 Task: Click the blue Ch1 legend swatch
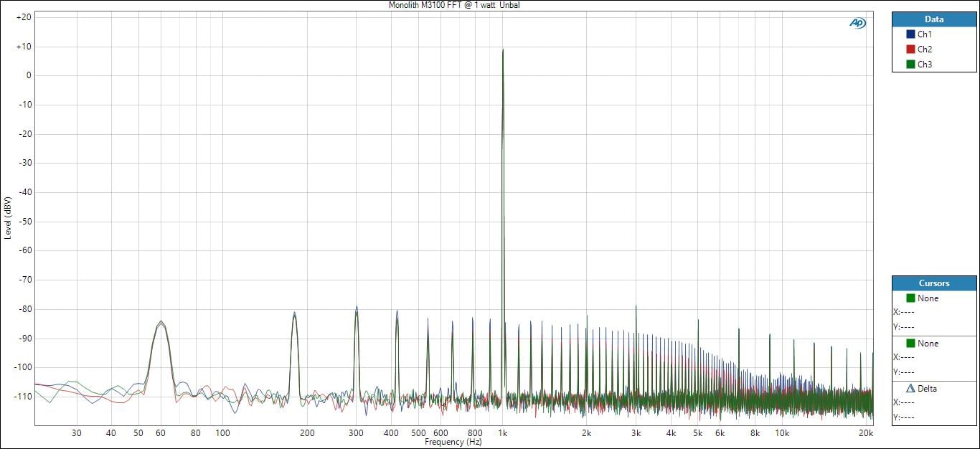(x=910, y=34)
